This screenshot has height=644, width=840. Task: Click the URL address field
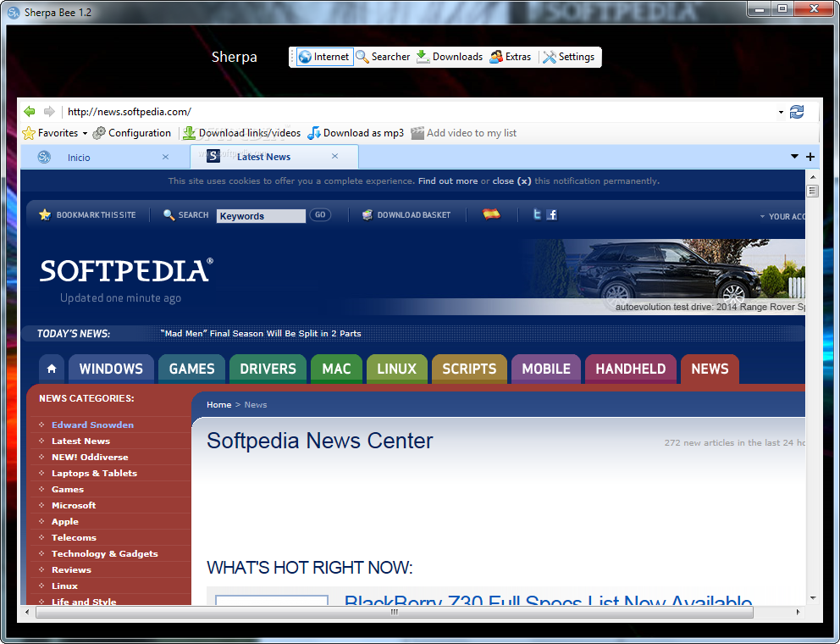[421, 112]
